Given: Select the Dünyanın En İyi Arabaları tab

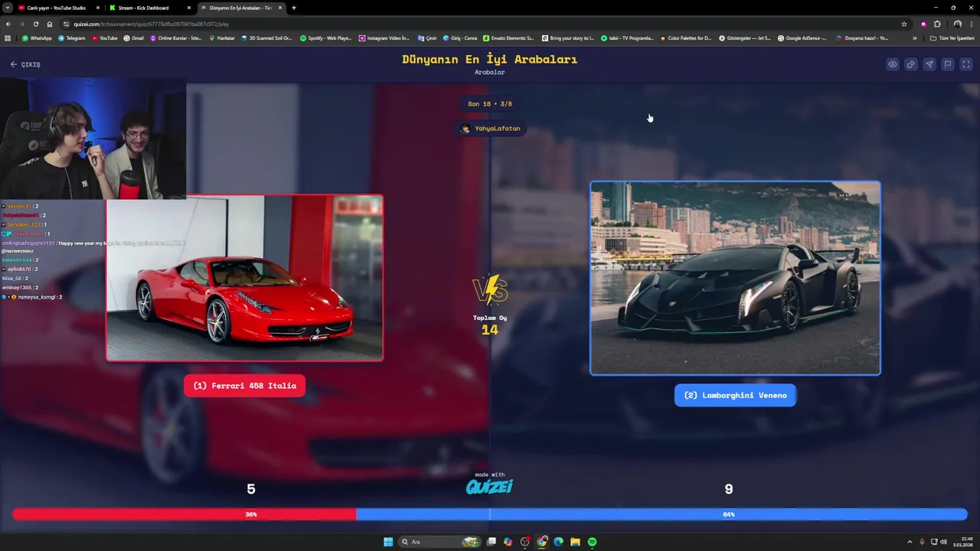Looking at the screenshot, I should click(240, 8).
